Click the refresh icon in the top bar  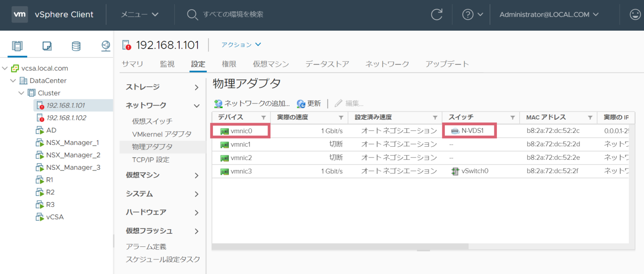(x=436, y=14)
